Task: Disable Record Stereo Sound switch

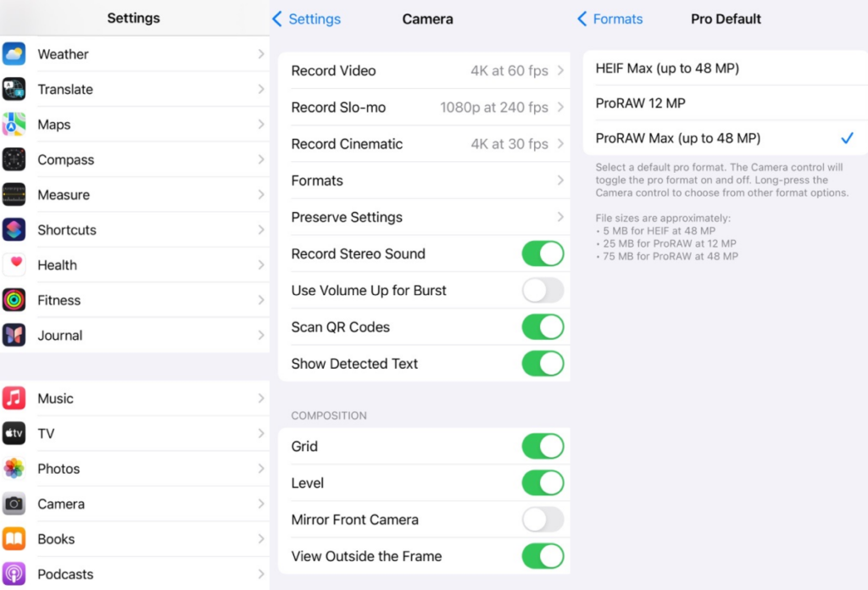Action: click(542, 253)
